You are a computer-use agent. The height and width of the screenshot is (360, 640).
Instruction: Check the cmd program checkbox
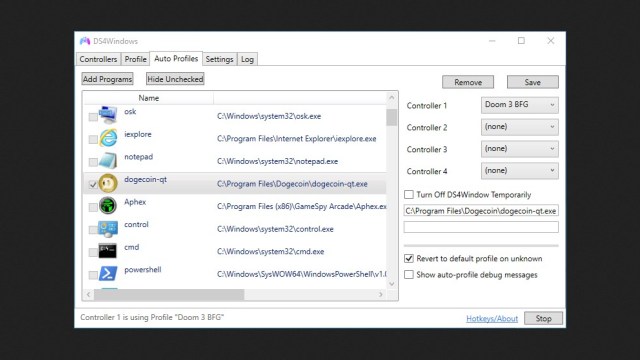(x=93, y=252)
